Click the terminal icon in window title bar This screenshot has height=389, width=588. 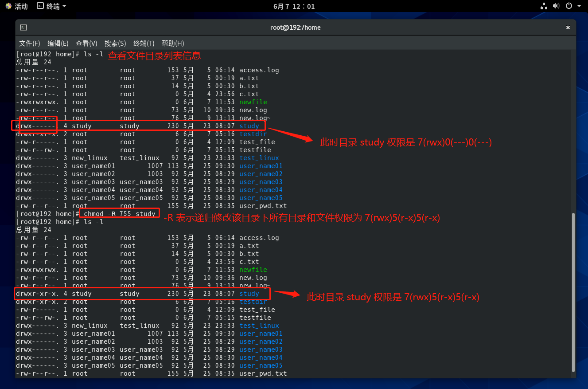click(23, 28)
